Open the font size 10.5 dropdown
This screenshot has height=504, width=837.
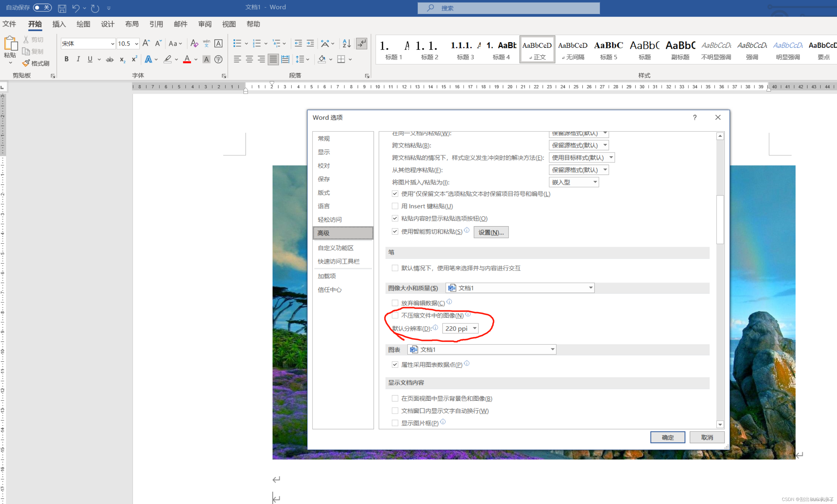136,43
